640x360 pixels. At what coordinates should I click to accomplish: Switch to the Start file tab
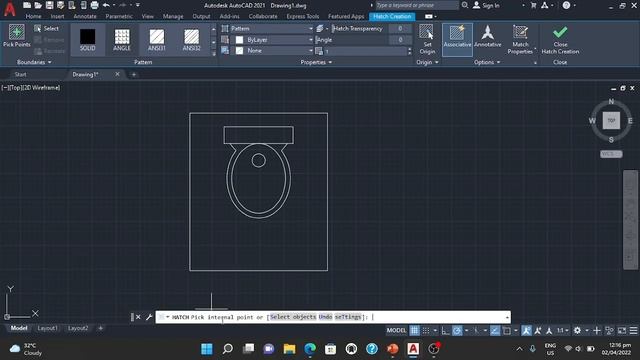pos(20,74)
